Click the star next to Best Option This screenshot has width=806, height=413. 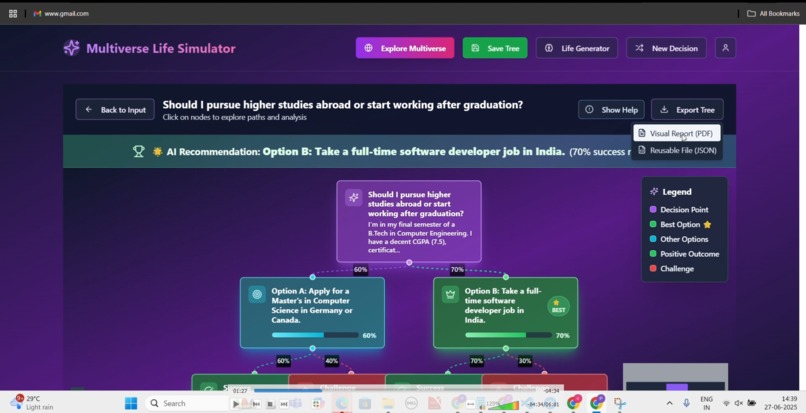(x=707, y=224)
